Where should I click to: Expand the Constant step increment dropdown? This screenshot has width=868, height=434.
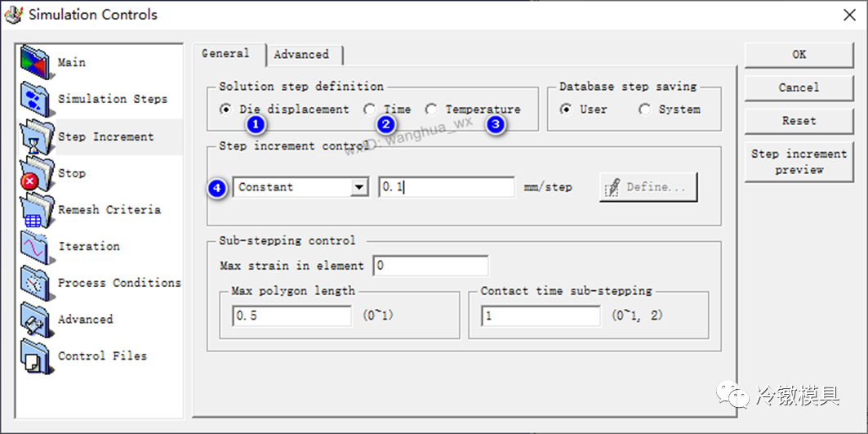pos(359,187)
